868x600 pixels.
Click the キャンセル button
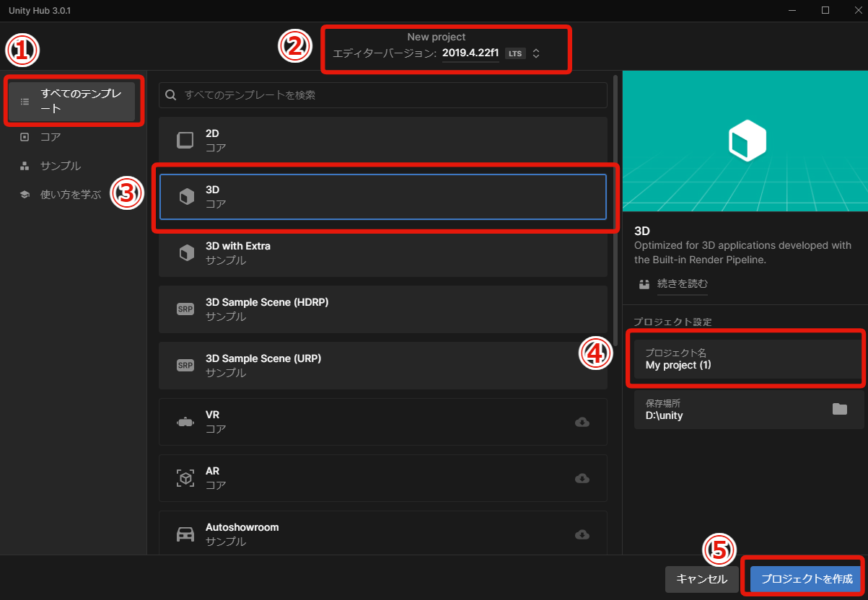pyautogui.click(x=702, y=579)
